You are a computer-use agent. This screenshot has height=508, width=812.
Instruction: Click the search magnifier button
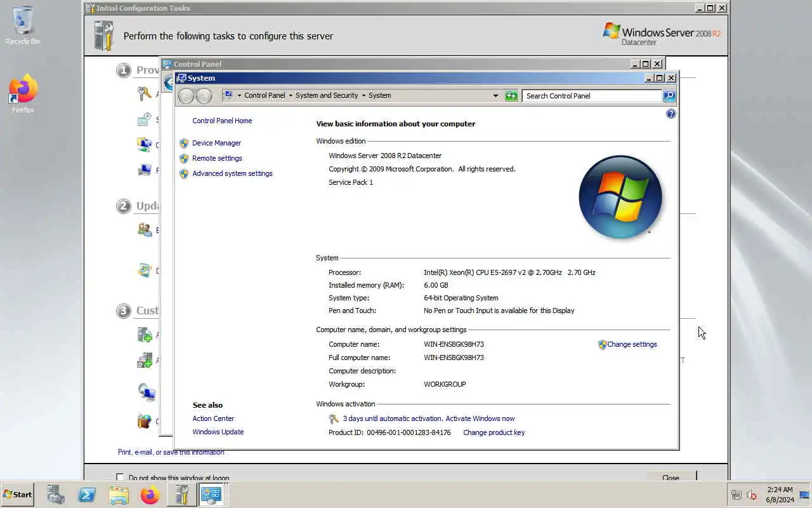pos(669,96)
